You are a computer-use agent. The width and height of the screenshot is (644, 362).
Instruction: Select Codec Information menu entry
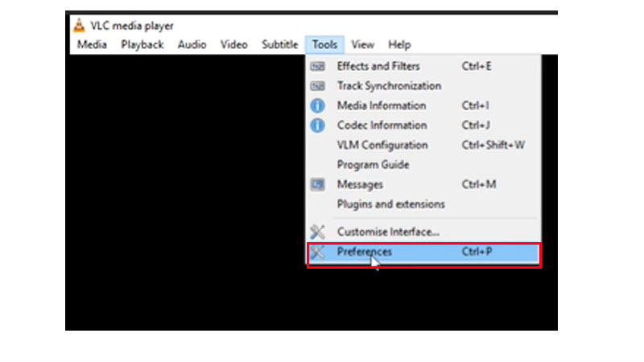(x=423, y=125)
